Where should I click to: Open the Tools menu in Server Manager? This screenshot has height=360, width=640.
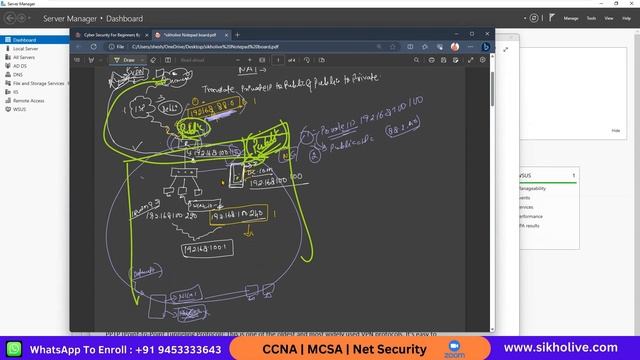click(591, 18)
